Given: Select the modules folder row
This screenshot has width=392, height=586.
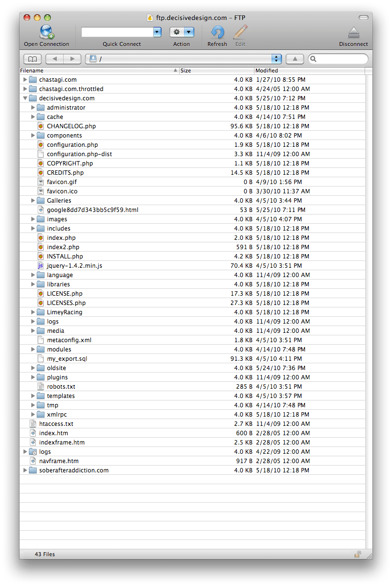Looking at the screenshot, I should click(192, 350).
